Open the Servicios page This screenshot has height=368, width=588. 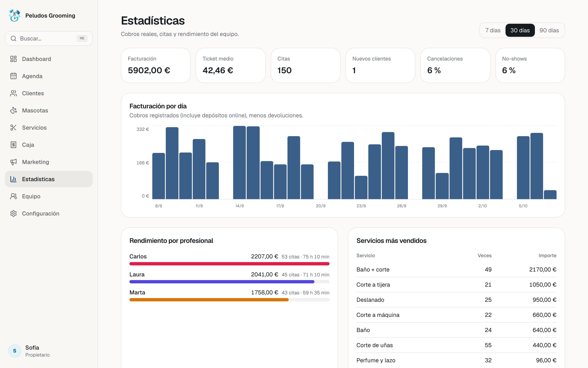(49, 128)
